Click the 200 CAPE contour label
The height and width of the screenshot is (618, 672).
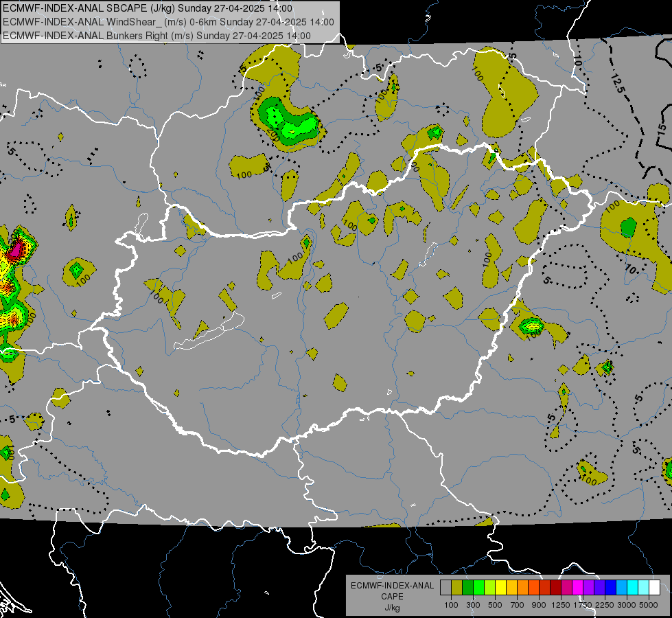(x=273, y=135)
